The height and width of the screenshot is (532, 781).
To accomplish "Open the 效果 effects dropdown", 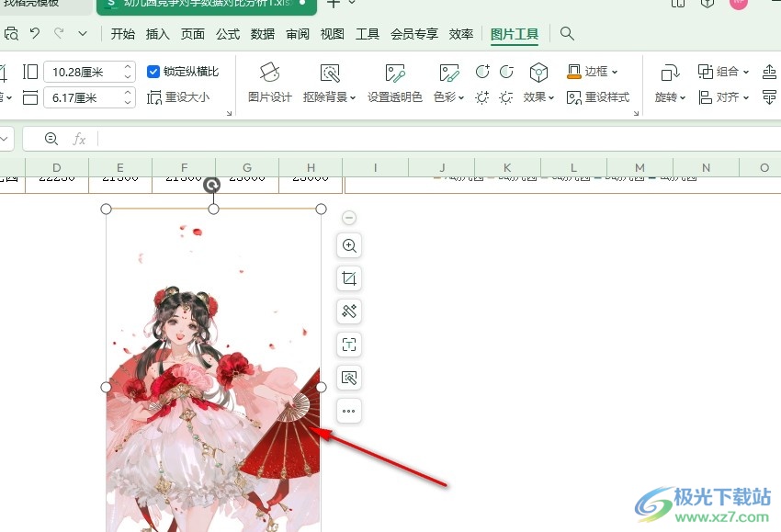I will [538, 83].
